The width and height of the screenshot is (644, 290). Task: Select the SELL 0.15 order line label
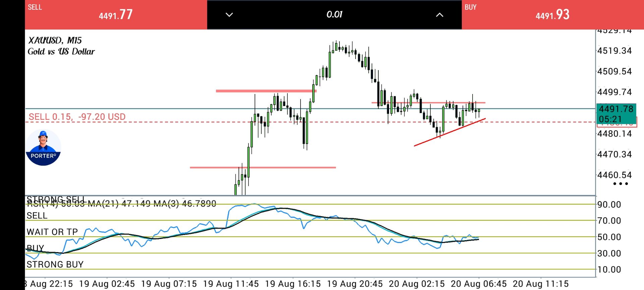[77, 117]
